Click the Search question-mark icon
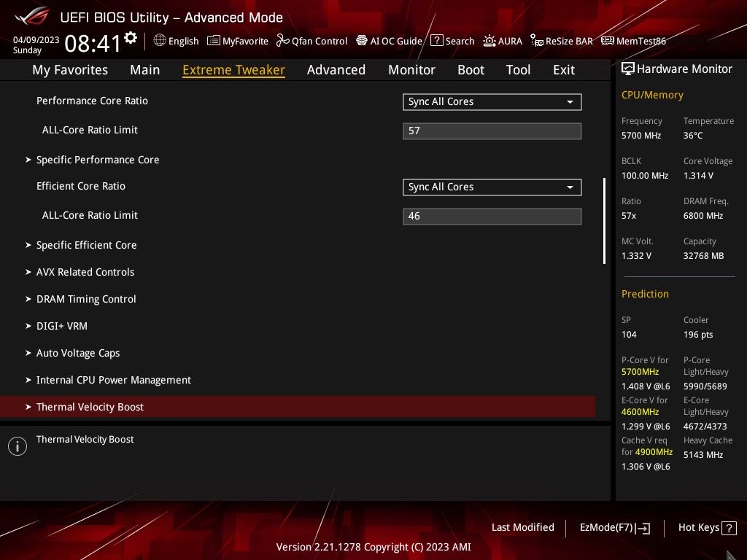Image resolution: width=747 pixels, height=560 pixels. pyautogui.click(x=436, y=41)
